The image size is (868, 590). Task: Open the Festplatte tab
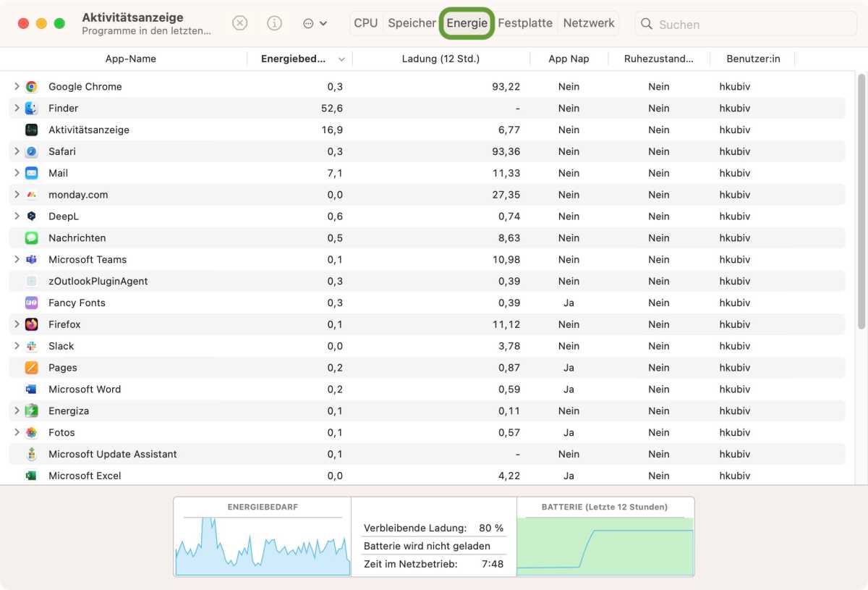(x=525, y=23)
